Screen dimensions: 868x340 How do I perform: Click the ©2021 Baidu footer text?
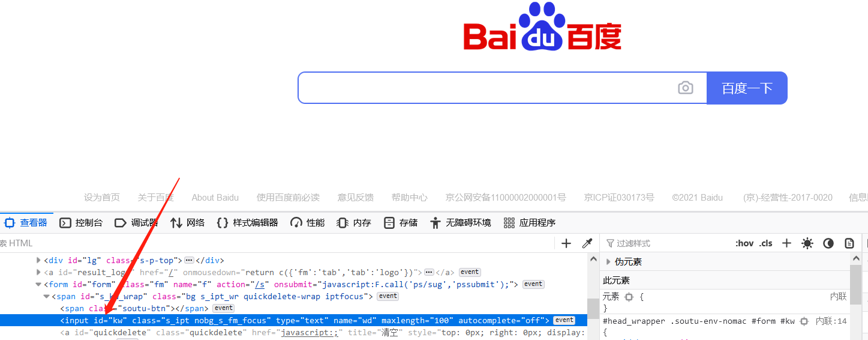click(697, 197)
